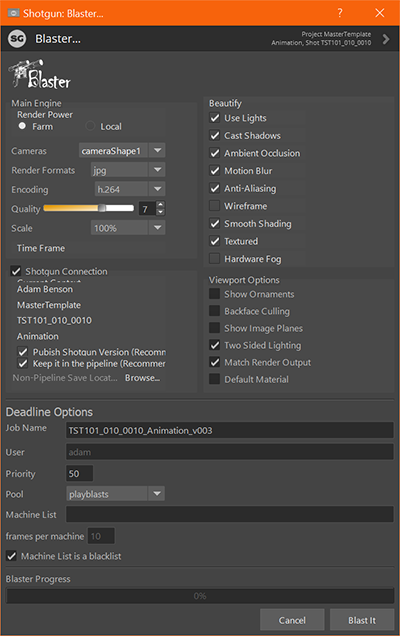Toggle the Shotgun Connection checkbox
This screenshot has width=400, height=636.
[x=16, y=271]
